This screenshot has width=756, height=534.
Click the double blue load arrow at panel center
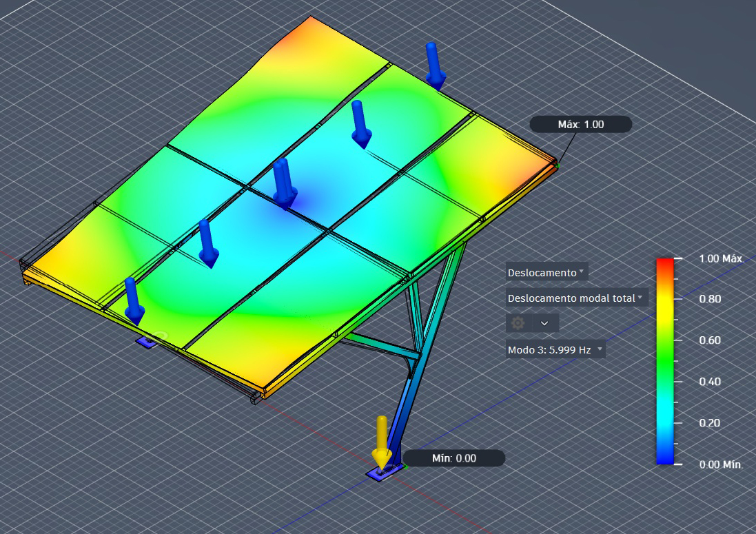point(284,183)
